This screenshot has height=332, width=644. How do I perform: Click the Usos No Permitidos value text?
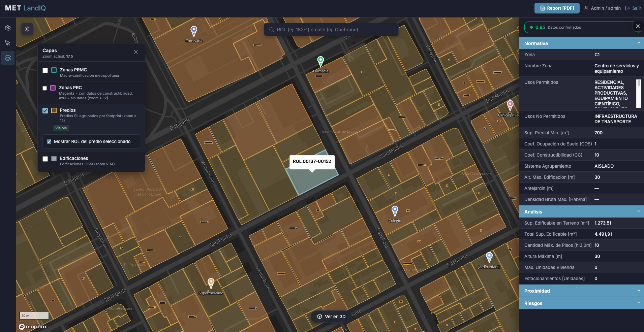click(616, 119)
